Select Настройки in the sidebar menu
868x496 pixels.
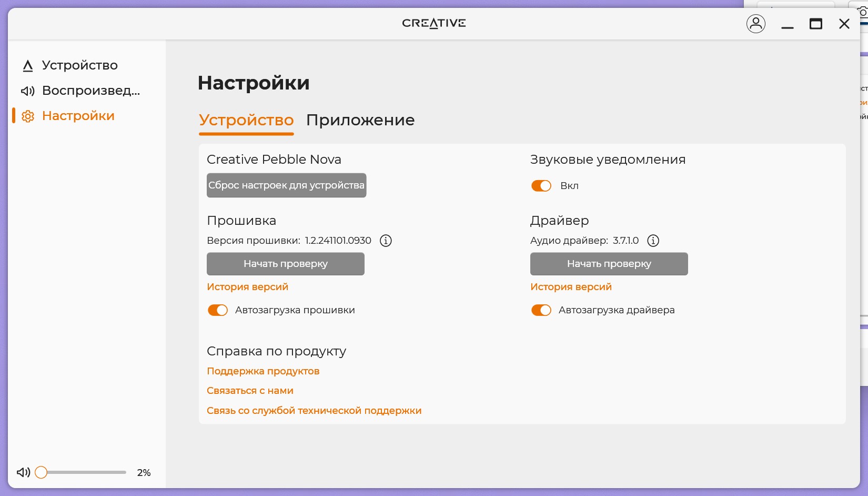tap(78, 116)
